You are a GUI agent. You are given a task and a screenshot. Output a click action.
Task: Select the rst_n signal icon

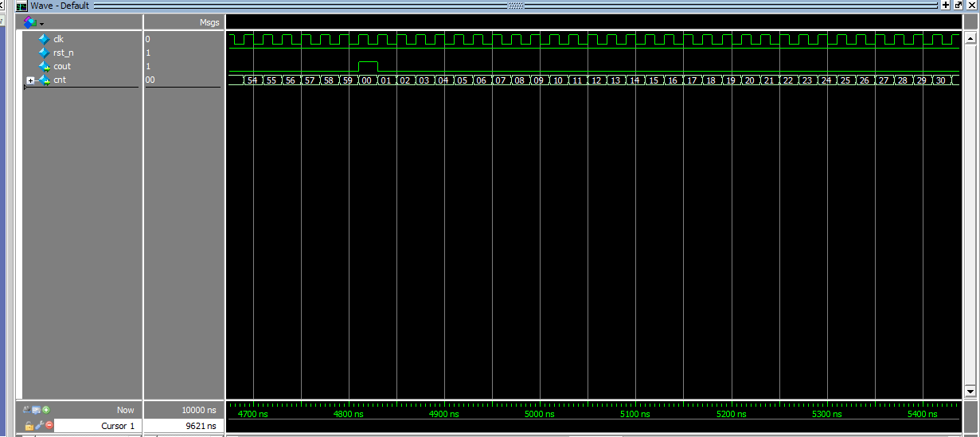point(45,53)
